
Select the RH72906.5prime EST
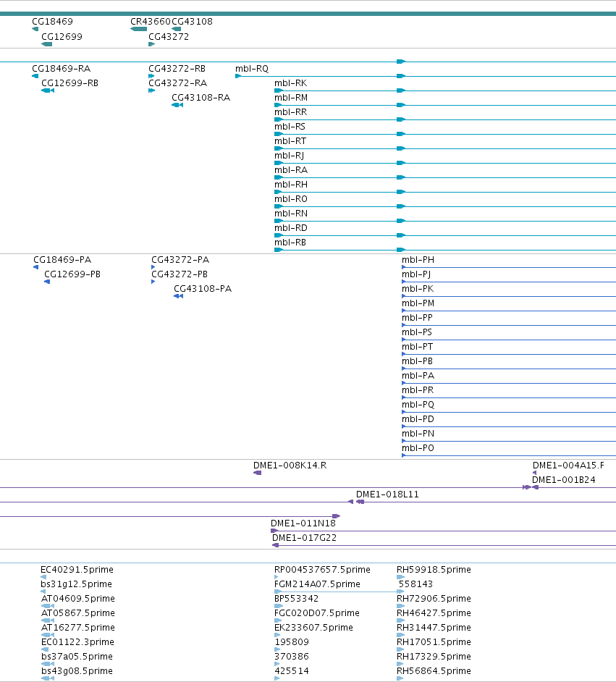pos(434,599)
